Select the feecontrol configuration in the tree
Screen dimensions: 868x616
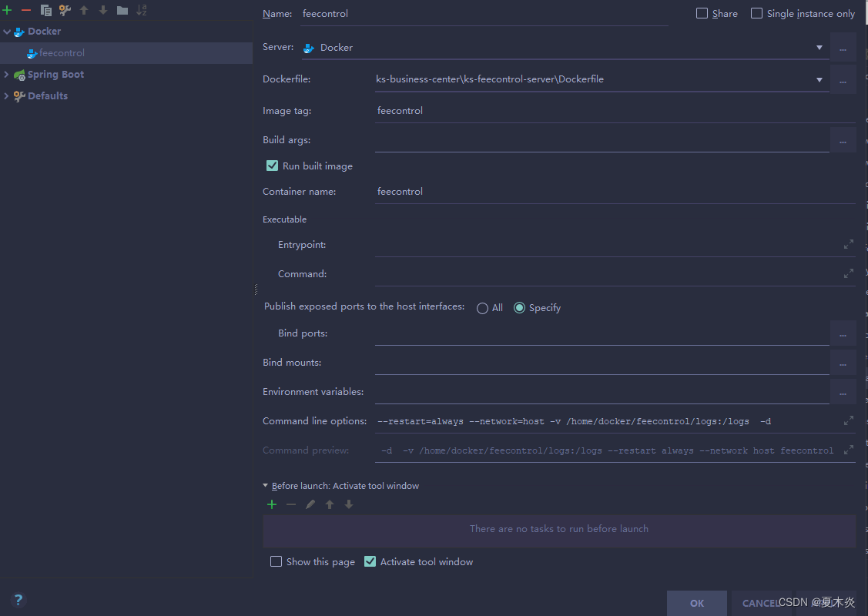click(x=126, y=53)
